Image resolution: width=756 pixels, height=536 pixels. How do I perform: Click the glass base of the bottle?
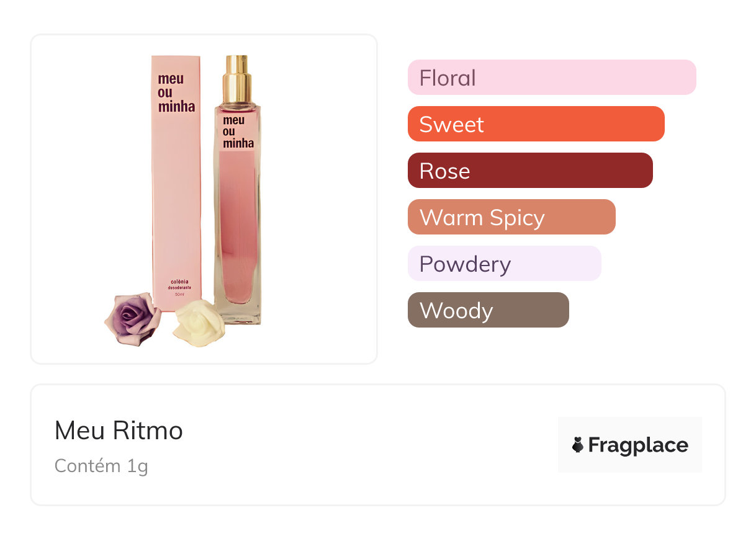click(x=238, y=314)
